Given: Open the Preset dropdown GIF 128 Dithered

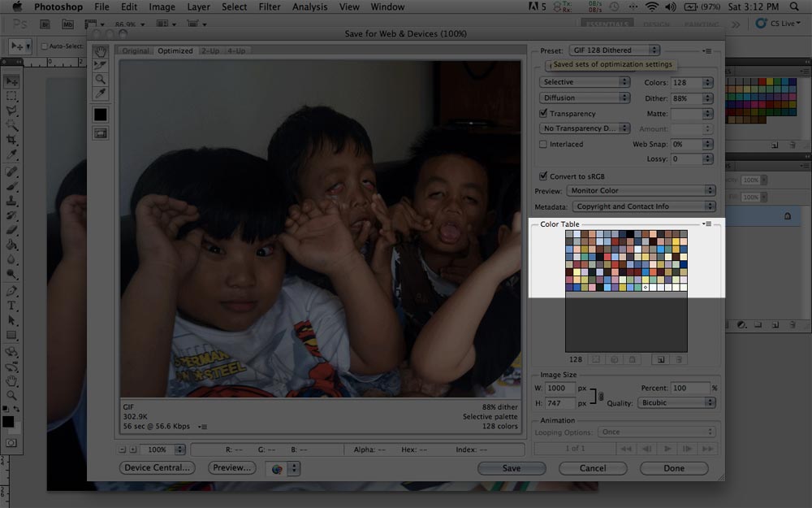Looking at the screenshot, I should point(614,50).
